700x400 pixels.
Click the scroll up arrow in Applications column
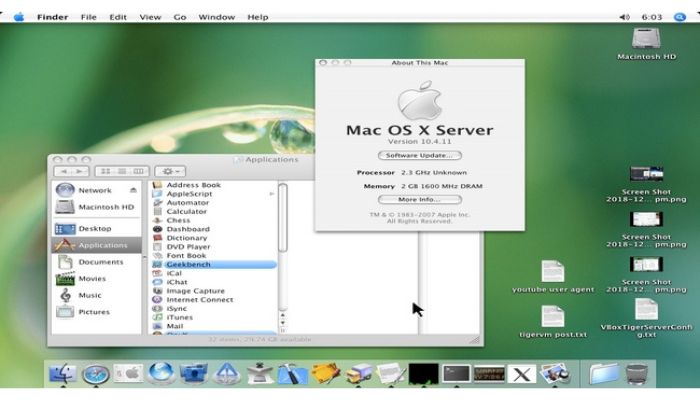(283, 315)
